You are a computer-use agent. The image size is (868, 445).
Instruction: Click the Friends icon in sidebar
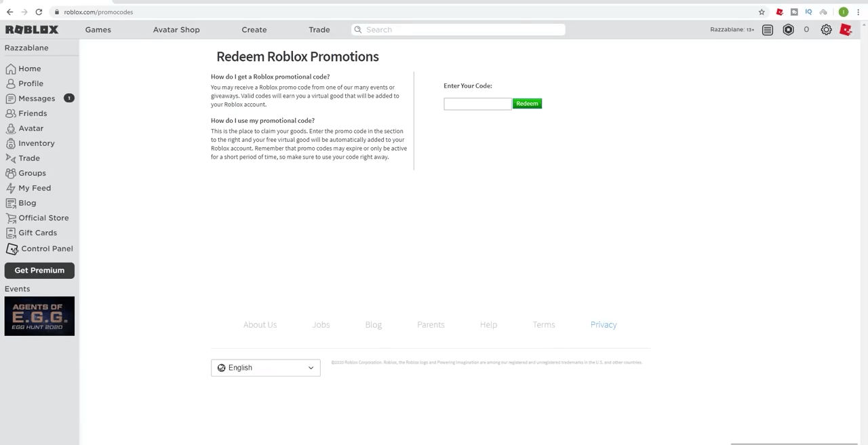(10, 113)
